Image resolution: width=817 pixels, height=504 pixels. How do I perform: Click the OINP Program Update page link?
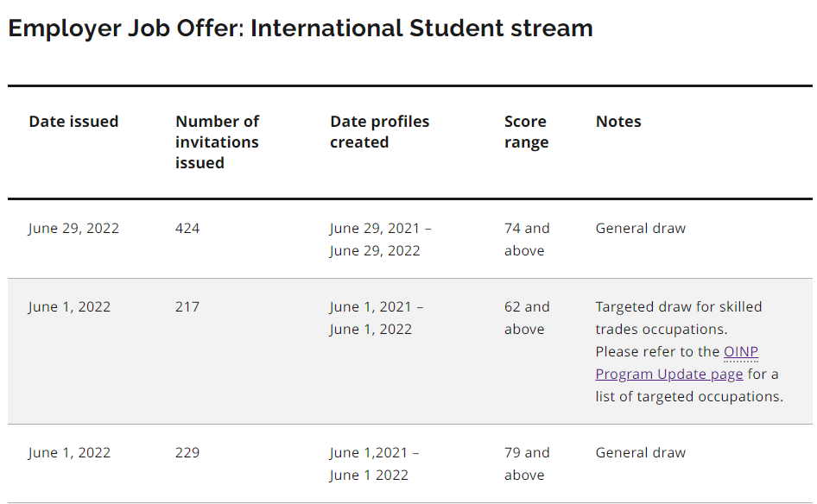pos(669,374)
